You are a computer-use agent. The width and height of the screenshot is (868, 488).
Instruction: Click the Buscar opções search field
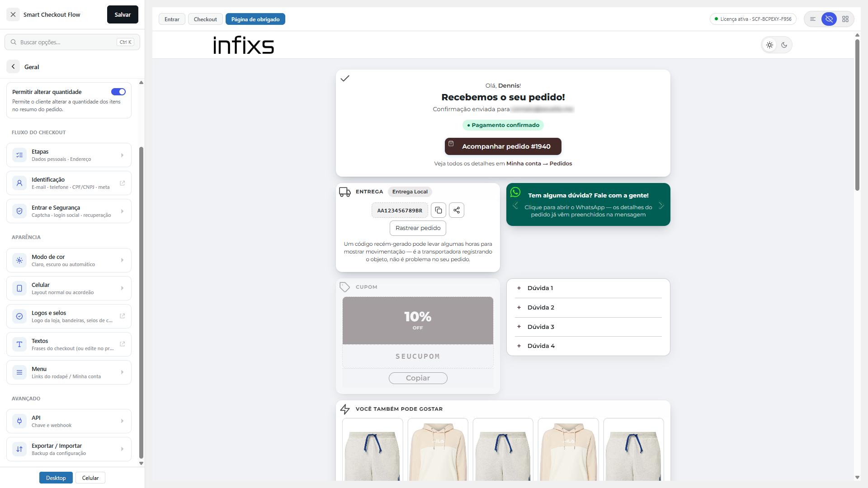tap(72, 42)
